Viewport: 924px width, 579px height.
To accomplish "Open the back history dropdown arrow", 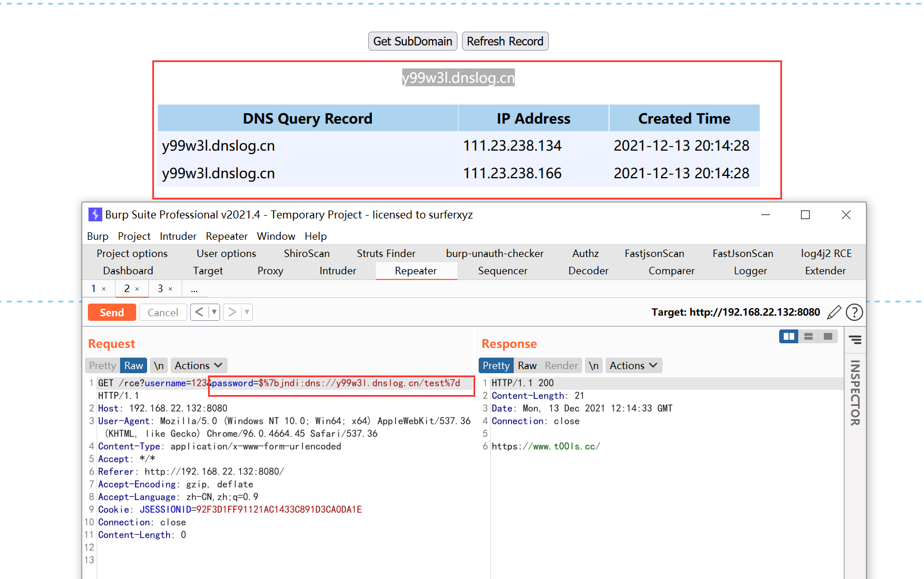I will coord(214,312).
